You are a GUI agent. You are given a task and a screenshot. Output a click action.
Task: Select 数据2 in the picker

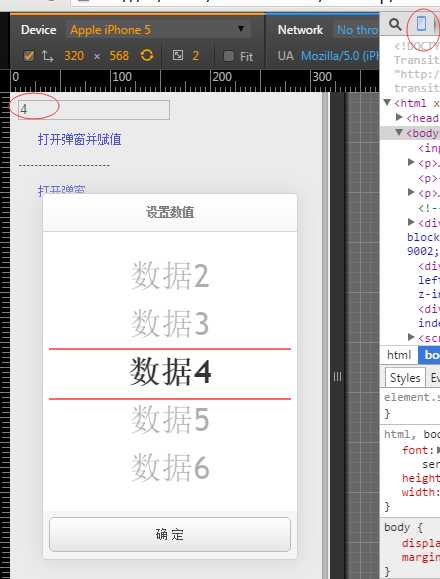coord(170,276)
